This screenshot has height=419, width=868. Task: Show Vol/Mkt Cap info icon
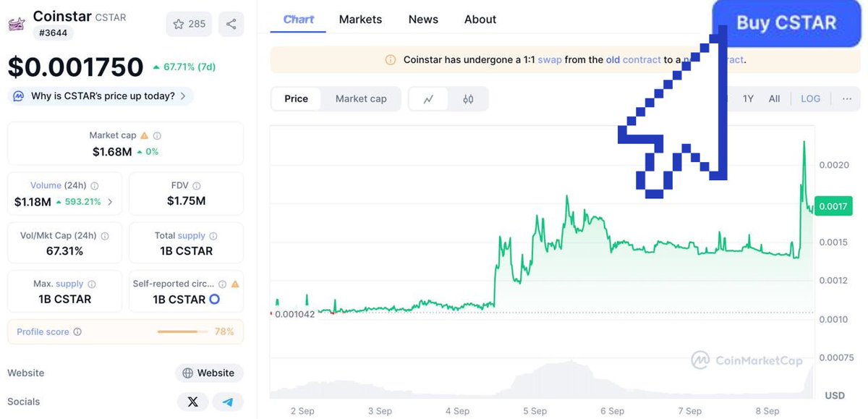tap(105, 236)
